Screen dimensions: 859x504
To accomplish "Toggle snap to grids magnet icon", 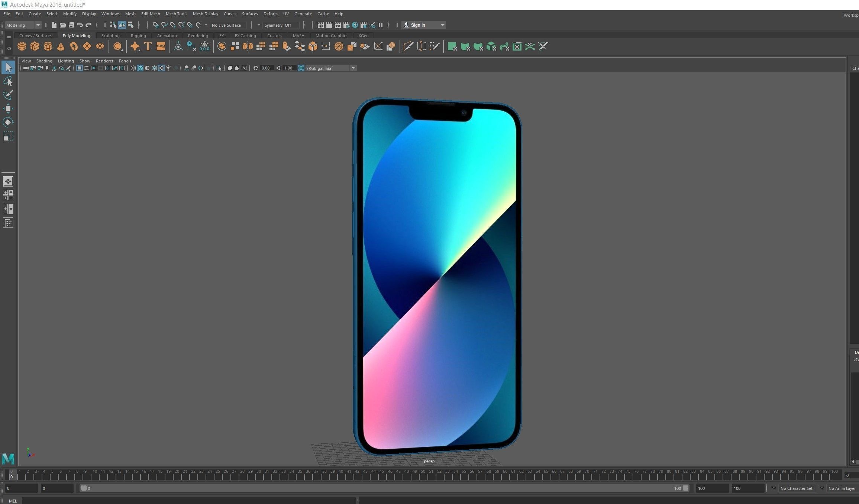I will pos(156,25).
